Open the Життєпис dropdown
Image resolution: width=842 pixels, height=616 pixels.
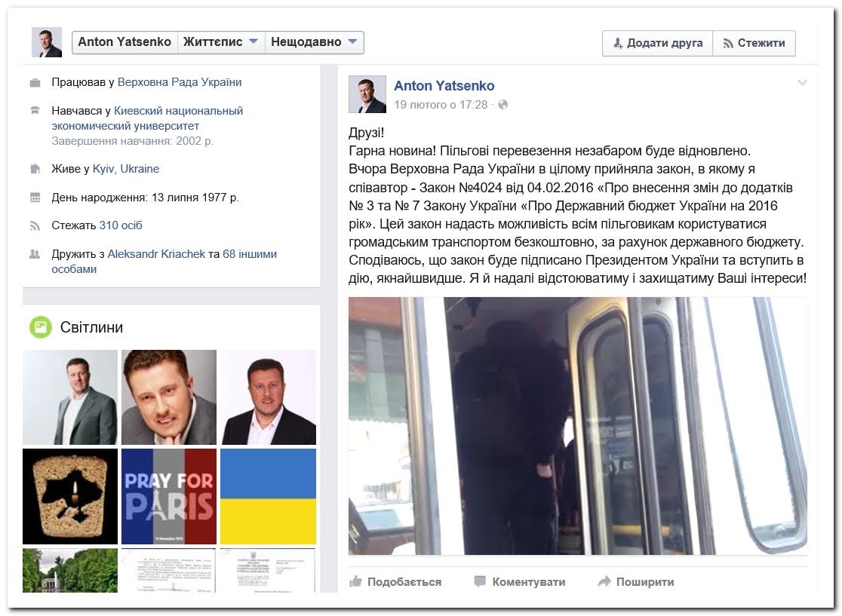[221, 42]
